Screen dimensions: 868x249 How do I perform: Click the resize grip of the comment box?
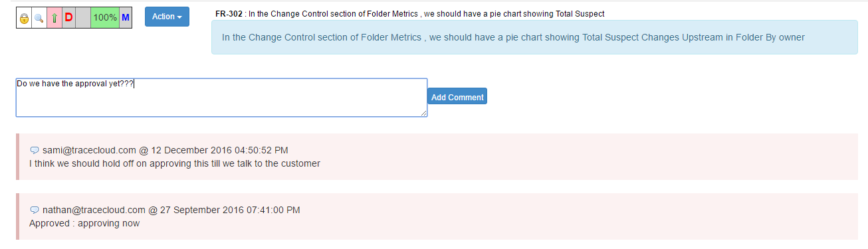[x=423, y=114]
